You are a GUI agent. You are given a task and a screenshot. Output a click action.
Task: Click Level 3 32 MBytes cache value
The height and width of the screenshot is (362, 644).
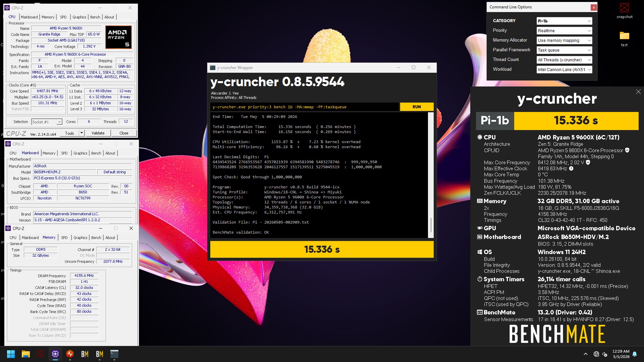(x=100, y=109)
